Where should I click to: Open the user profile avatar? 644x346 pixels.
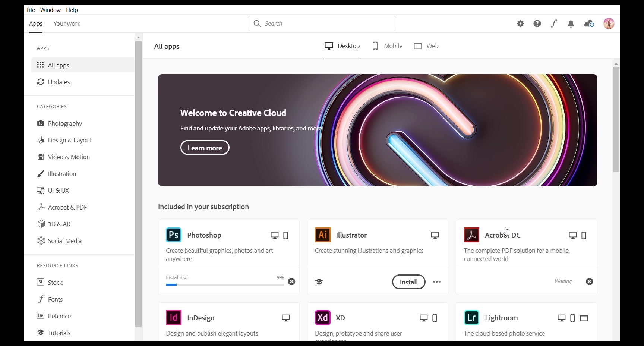point(609,23)
